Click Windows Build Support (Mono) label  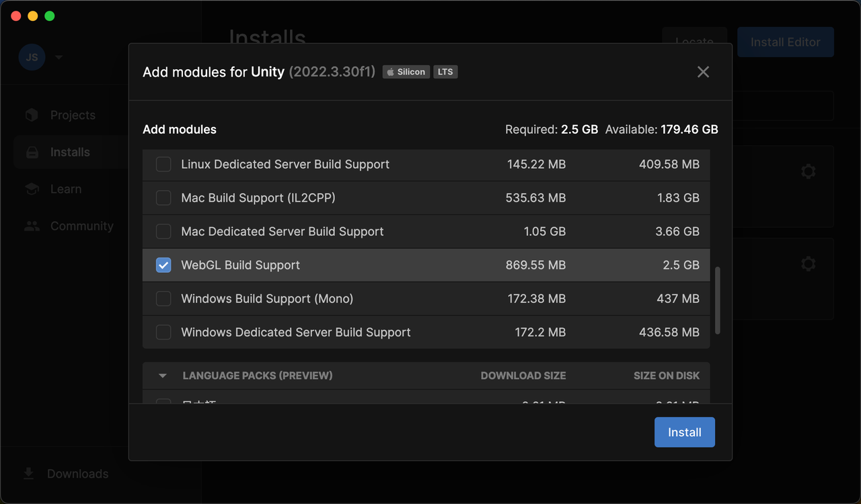(x=267, y=298)
